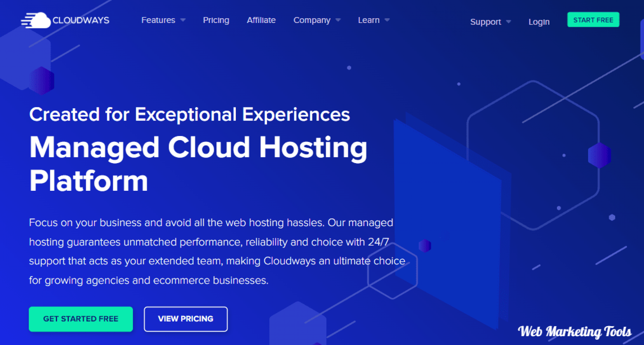Image resolution: width=644 pixels, height=345 pixels.
Task: Open the Features dropdown menu
Action: click(159, 20)
